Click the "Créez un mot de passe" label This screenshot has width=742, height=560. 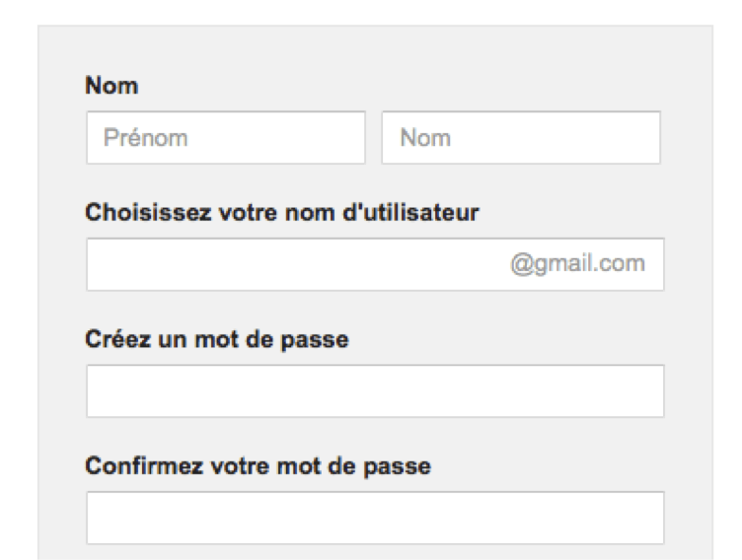tap(219, 340)
